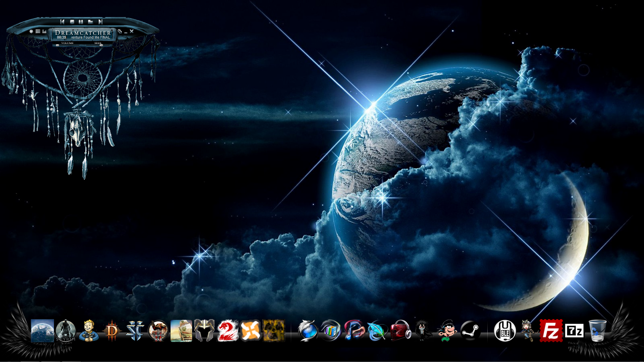Launch StarCraft II from the dock
644x362 pixels.
[x=135, y=330]
